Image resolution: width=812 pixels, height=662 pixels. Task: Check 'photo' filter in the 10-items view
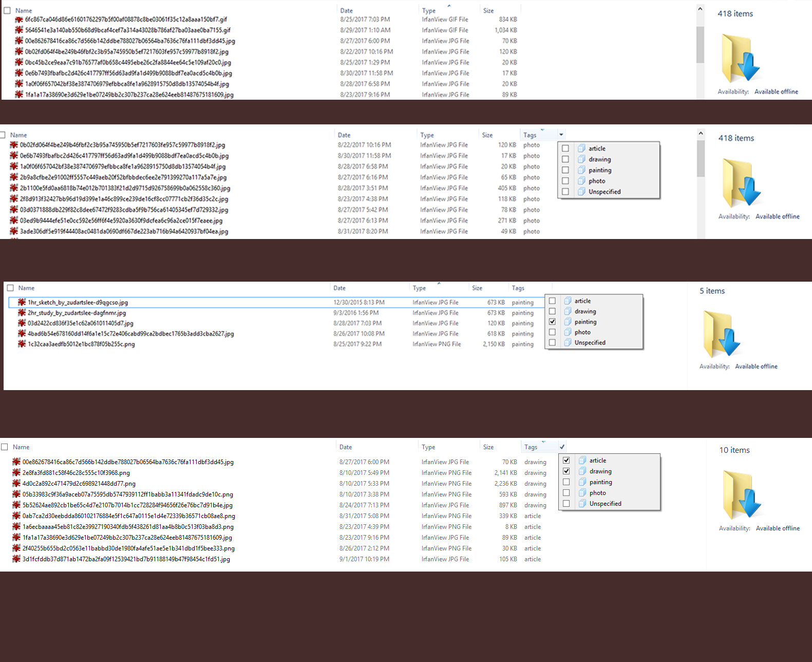[x=566, y=493]
